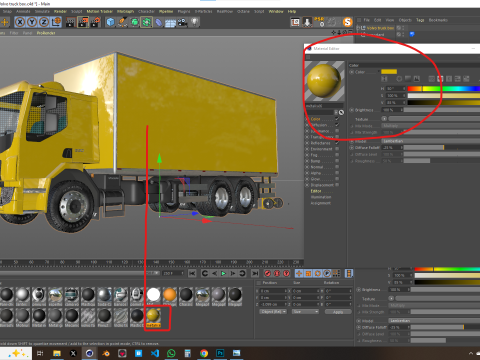The height and width of the screenshot is (360, 480).
Task: Add a floor environment object
Action: coord(170,23)
